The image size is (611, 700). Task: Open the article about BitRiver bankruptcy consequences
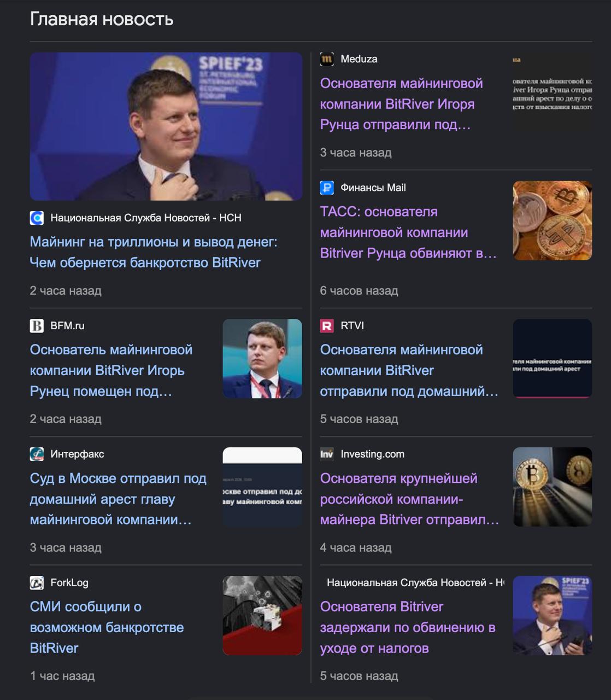coord(154,252)
